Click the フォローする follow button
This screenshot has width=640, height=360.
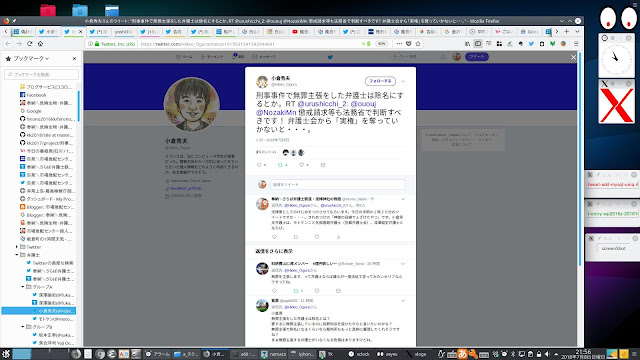click(380, 81)
